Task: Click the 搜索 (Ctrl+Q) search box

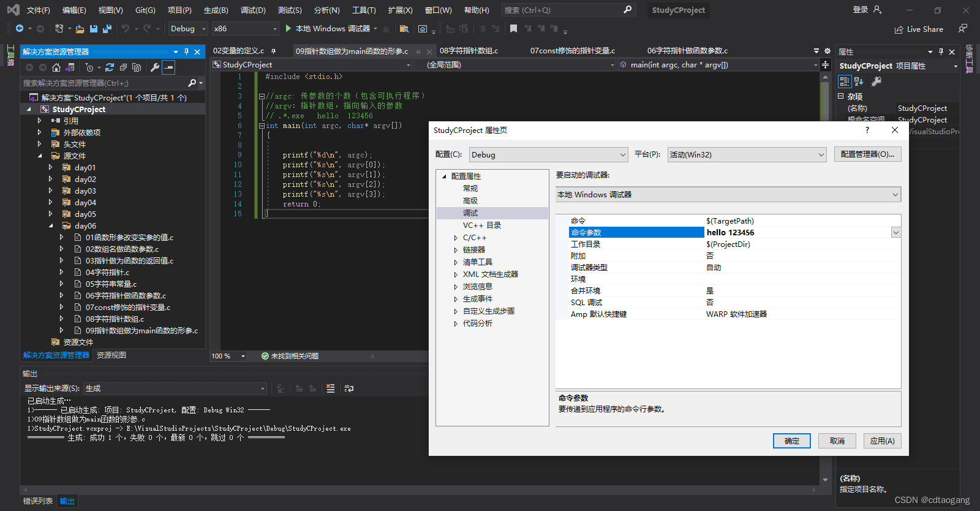Action: [x=568, y=10]
